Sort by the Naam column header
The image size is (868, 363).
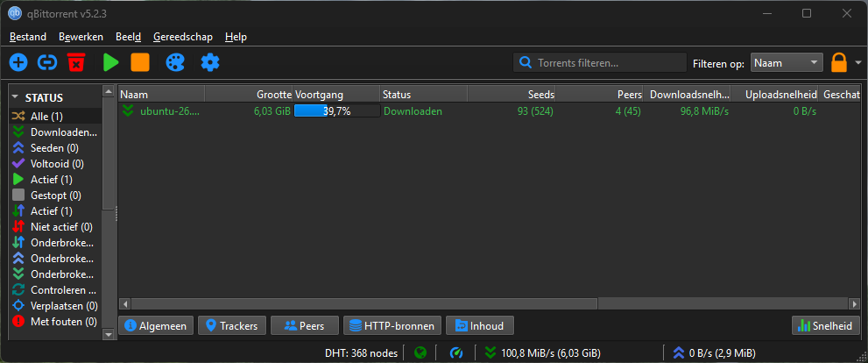point(162,95)
